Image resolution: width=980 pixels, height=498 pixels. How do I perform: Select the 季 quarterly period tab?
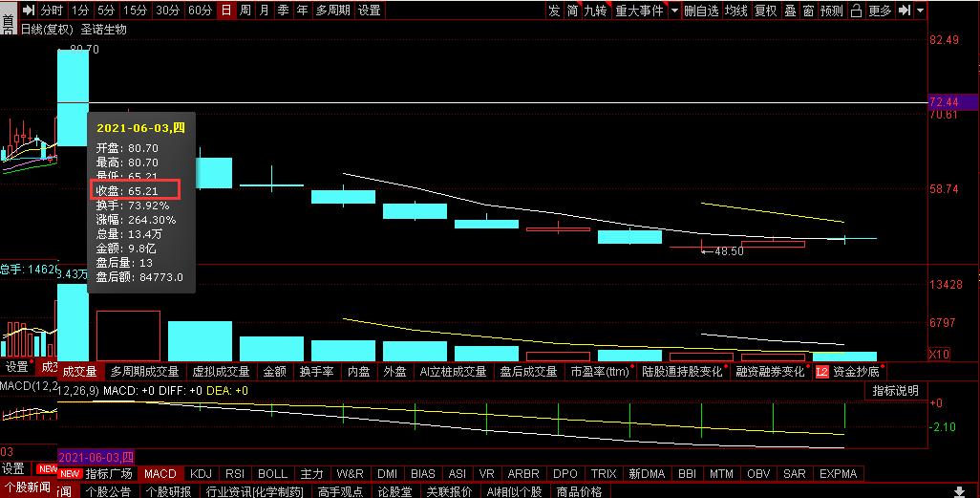click(x=283, y=10)
